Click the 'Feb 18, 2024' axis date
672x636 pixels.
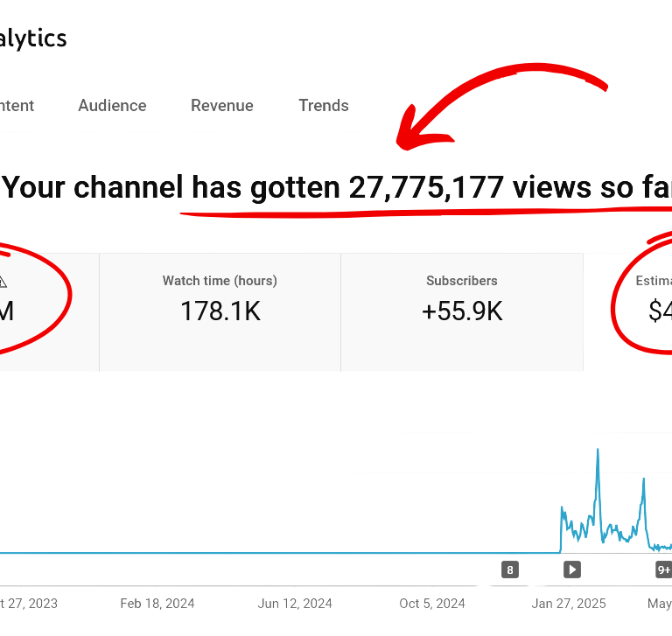pos(157,604)
